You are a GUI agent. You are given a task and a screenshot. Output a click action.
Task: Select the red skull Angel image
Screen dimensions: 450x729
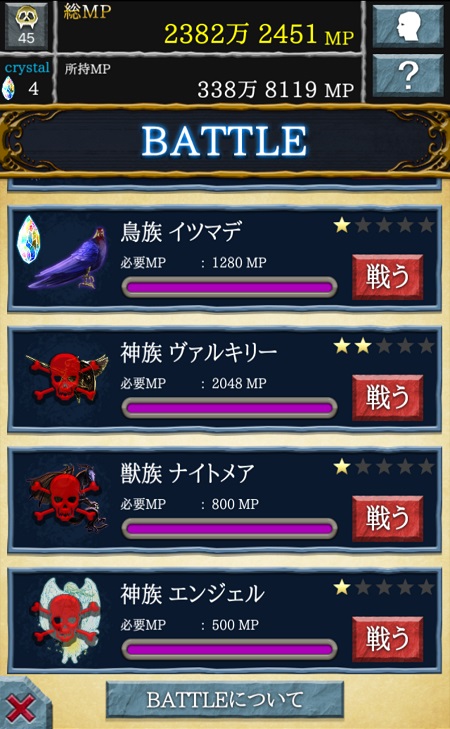[x=66, y=620]
